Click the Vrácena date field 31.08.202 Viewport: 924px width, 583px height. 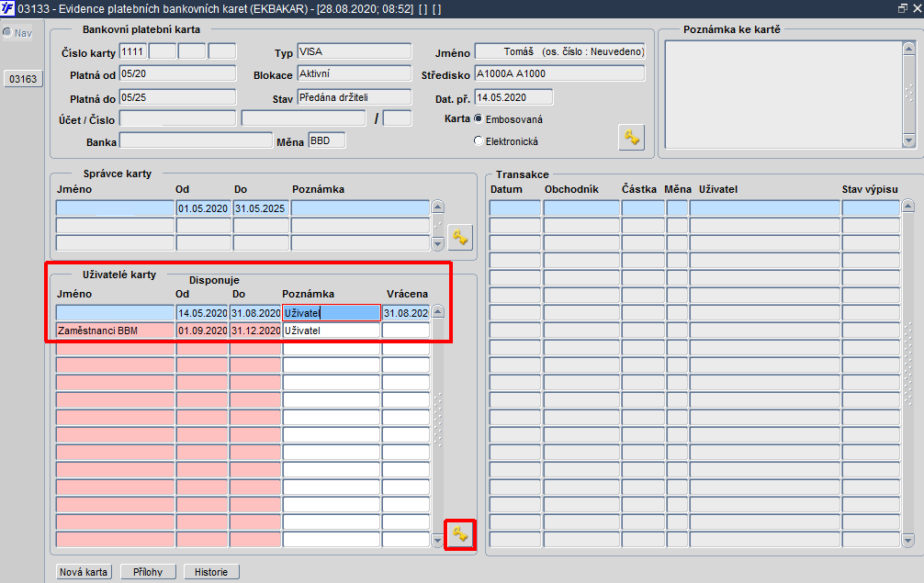pos(406,313)
